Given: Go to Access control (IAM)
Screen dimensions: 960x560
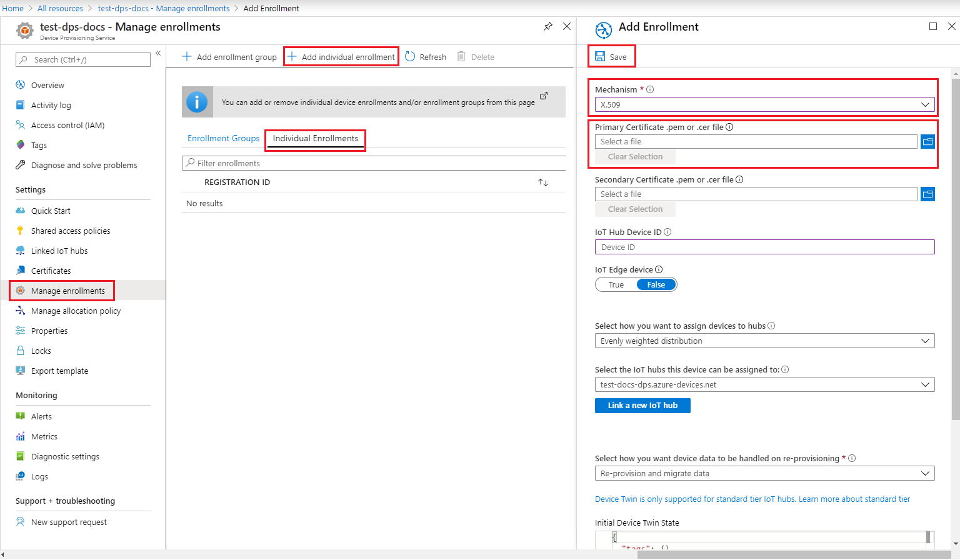Looking at the screenshot, I should [67, 125].
